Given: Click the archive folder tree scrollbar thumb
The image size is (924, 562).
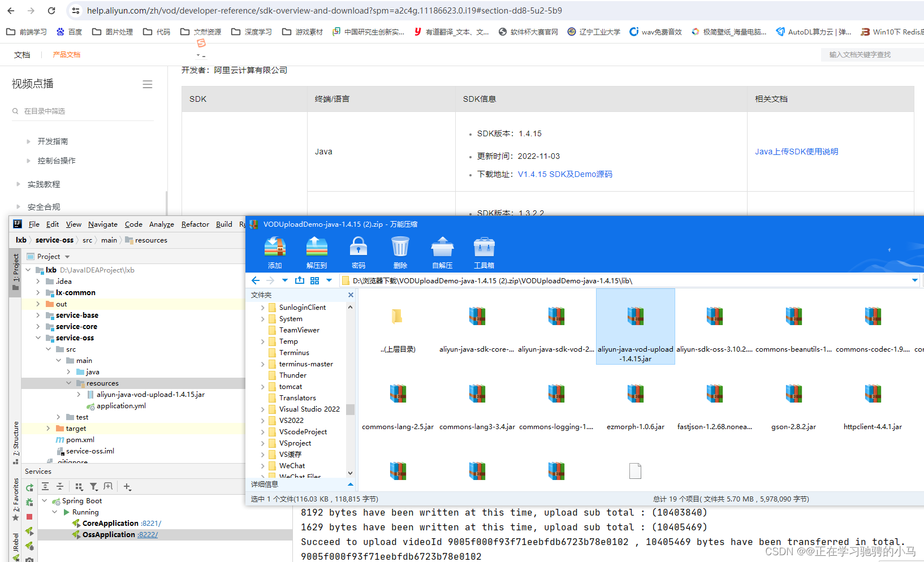Looking at the screenshot, I should [350, 409].
